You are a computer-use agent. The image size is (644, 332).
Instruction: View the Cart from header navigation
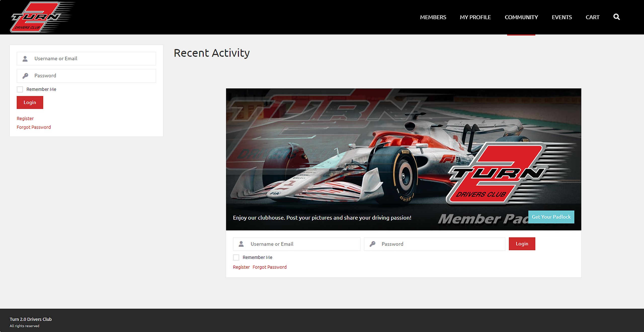coord(592,17)
